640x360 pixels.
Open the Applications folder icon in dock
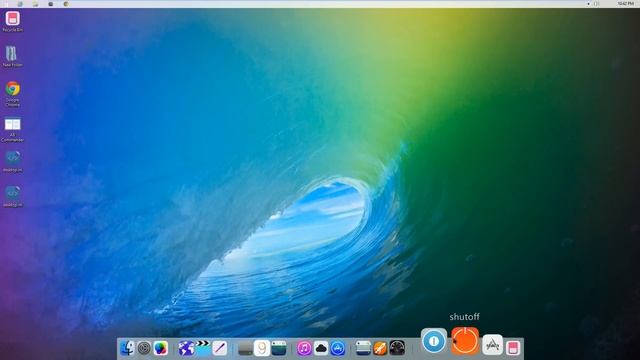point(492,345)
